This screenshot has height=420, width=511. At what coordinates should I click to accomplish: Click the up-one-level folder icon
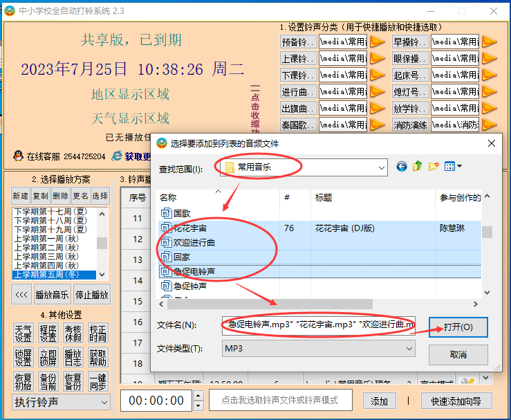[x=418, y=167]
